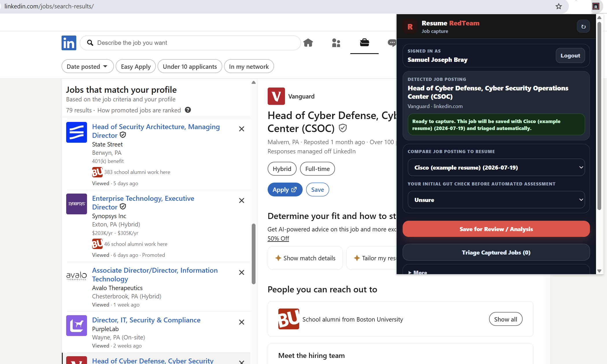Open the Jobs briefcase tab
The image size is (607, 364).
coord(364,42)
